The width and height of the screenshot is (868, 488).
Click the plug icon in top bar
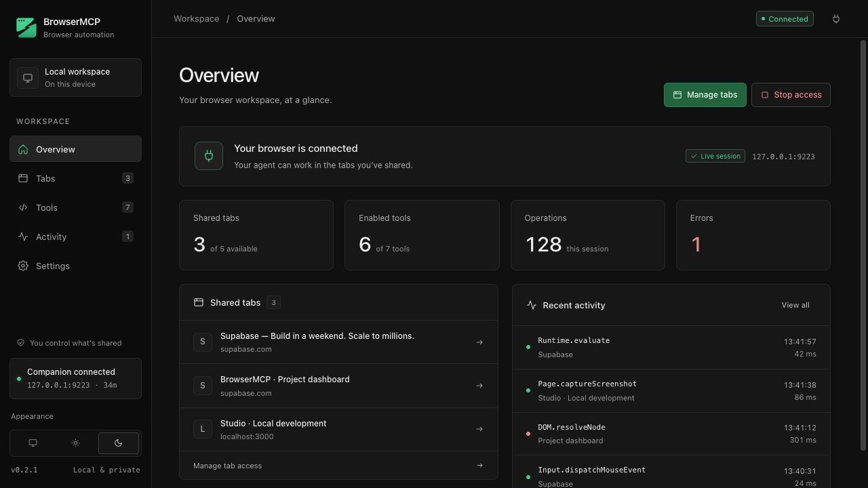pyautogui.click(x=836, y=19)
